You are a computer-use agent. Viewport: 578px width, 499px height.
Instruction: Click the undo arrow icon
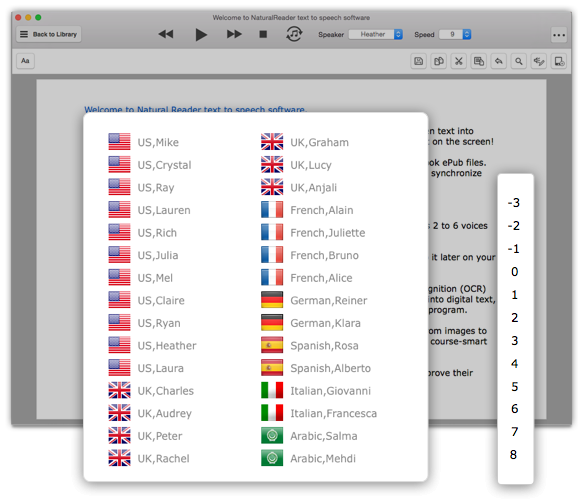(x=499, y=61)
